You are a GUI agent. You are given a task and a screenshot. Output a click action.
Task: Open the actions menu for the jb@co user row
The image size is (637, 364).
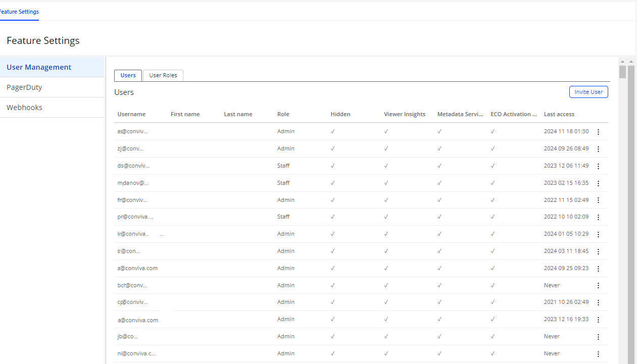click(598, 337)
